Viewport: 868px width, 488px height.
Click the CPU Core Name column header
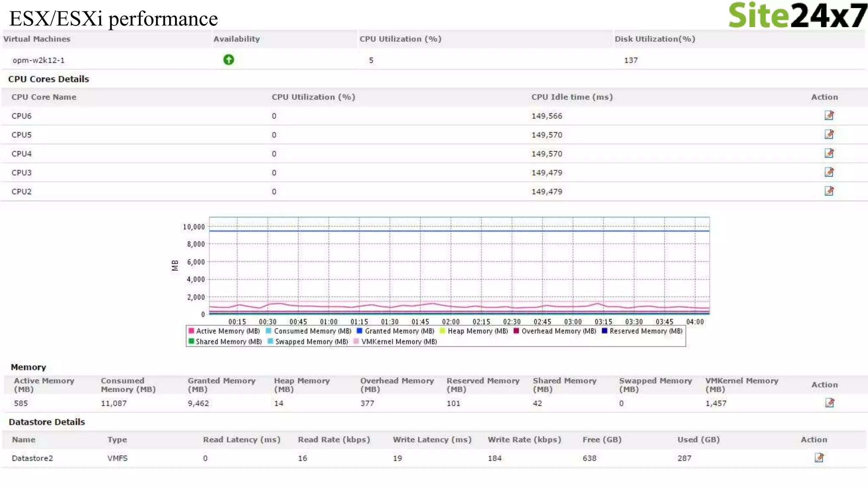44,97
